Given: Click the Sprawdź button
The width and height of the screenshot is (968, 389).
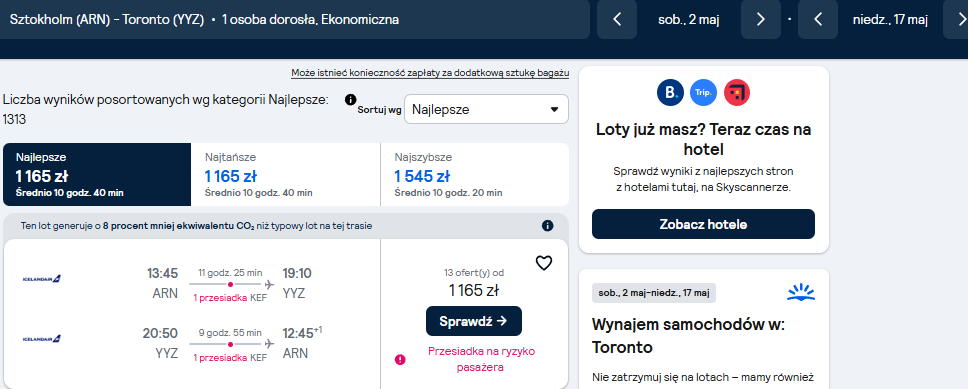Looking at the screenshot, I should pyautogui.click(x=474, y=321).
